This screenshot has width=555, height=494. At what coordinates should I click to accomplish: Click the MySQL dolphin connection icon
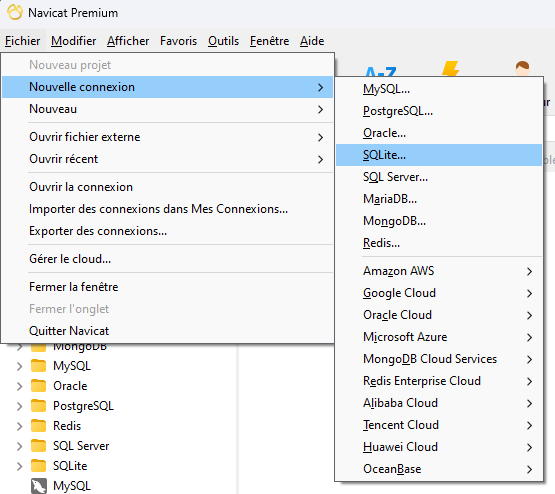(x=38, y=486)
